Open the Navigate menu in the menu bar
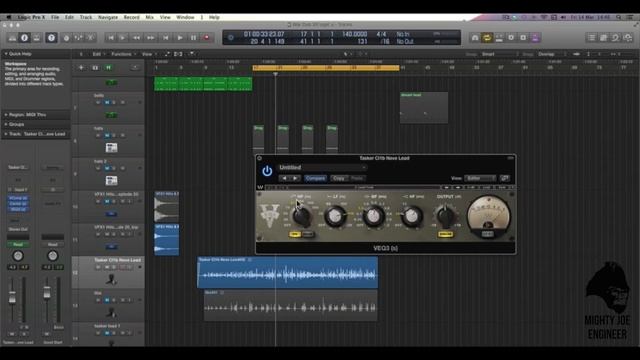The image size is (640, 360). (x=108, y=17)
